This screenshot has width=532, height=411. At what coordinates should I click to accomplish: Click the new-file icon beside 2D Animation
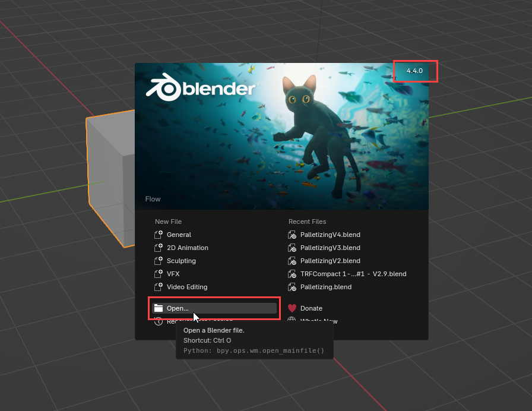pyautogui.click(x=159, y=248)
